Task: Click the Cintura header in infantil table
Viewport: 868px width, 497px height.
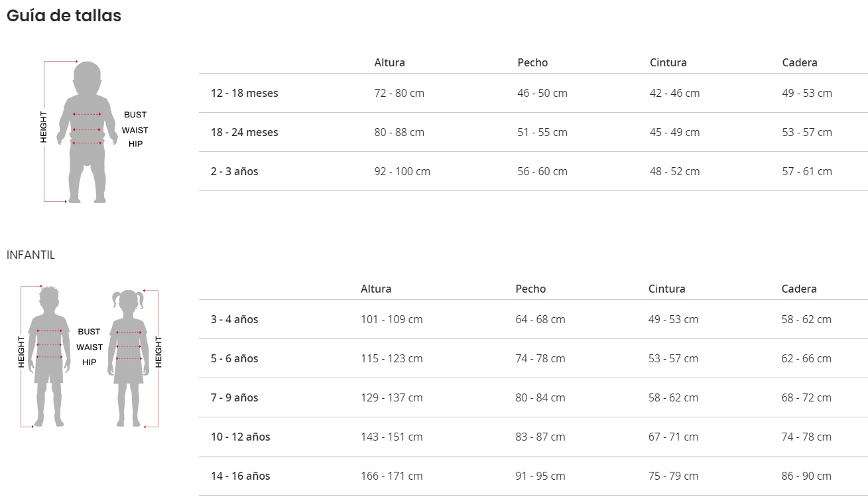Action: 666,289
